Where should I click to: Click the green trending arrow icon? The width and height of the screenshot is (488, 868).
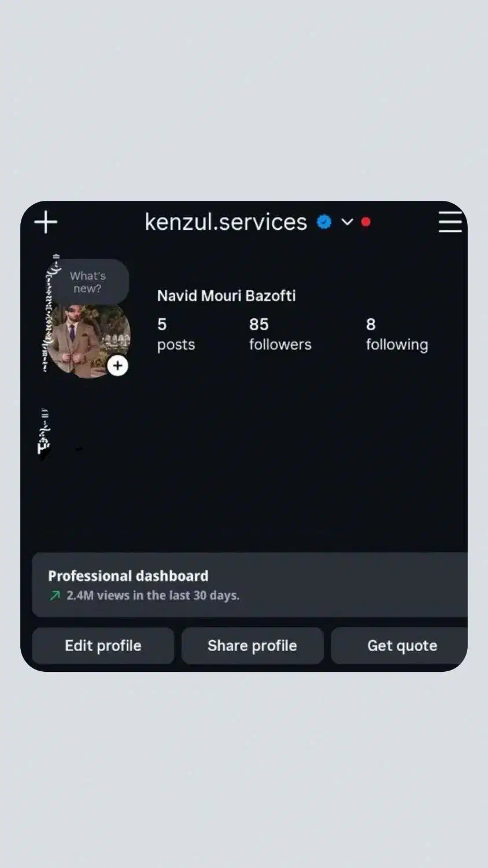click(55, 595)
